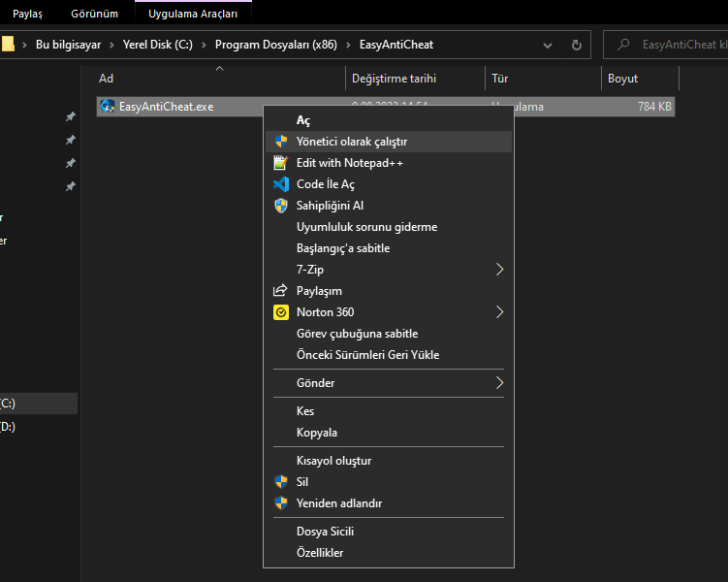Click the shield icon next to Sil
Viewport: 728px width, 582px height.
click(x=281, y=482)
